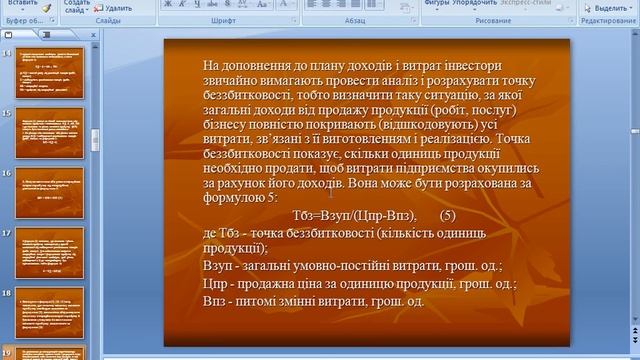Select slide 17 thumbnail

click(50, 253)
